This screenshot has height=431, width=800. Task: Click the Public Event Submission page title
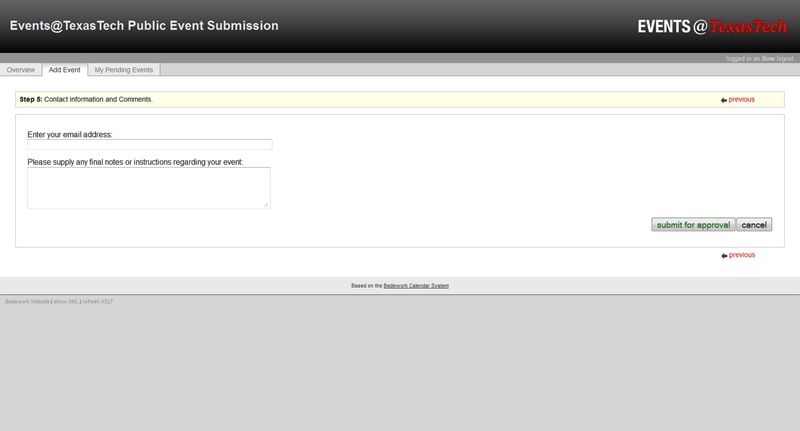pos(144,26)
